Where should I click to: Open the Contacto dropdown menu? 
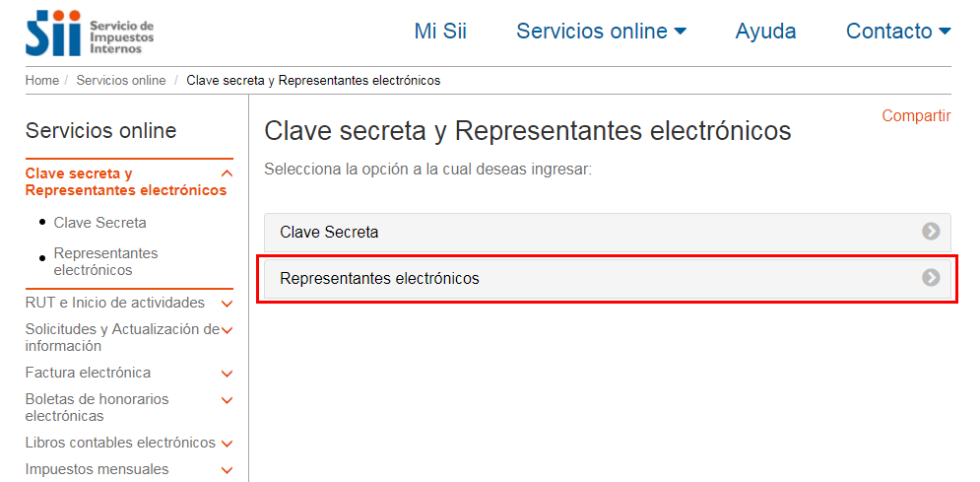click(x=898, y=31)
